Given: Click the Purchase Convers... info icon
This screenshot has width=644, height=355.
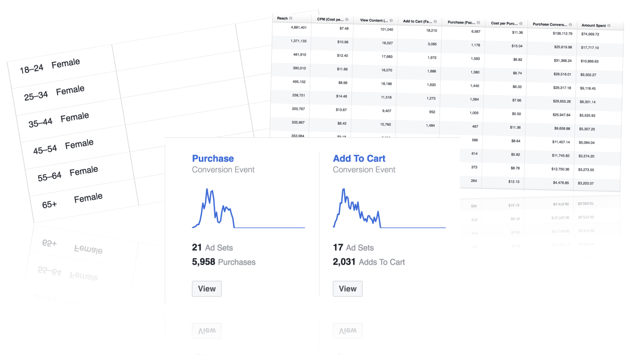Looking at the screenshot, I should point(570,25).
